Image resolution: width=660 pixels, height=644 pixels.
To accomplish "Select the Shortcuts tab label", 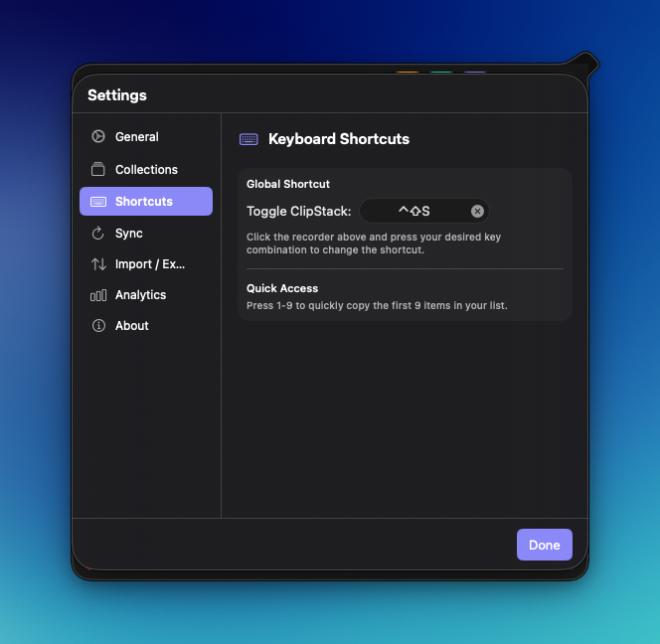I will pyautogui.click(x=144, y=202).
